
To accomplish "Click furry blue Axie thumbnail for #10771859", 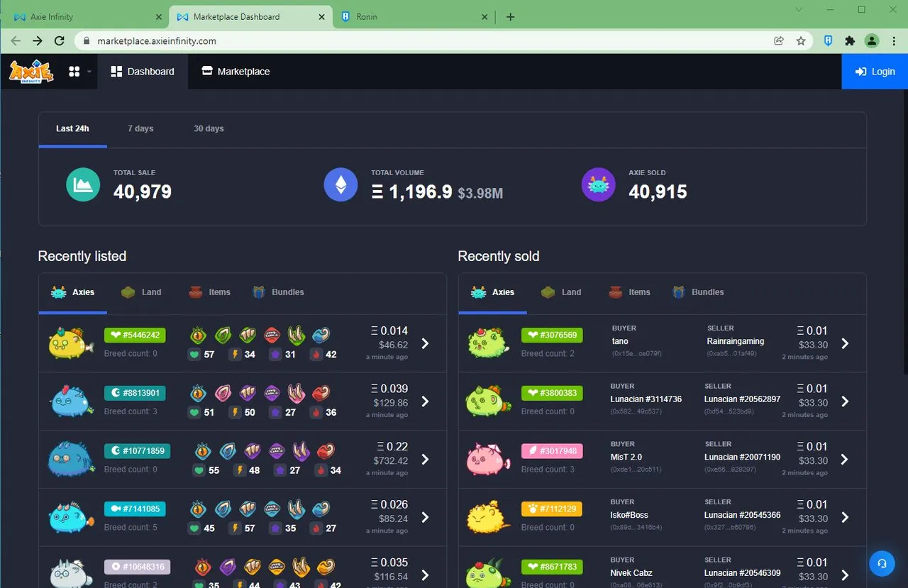I will (x=71, y=459).
